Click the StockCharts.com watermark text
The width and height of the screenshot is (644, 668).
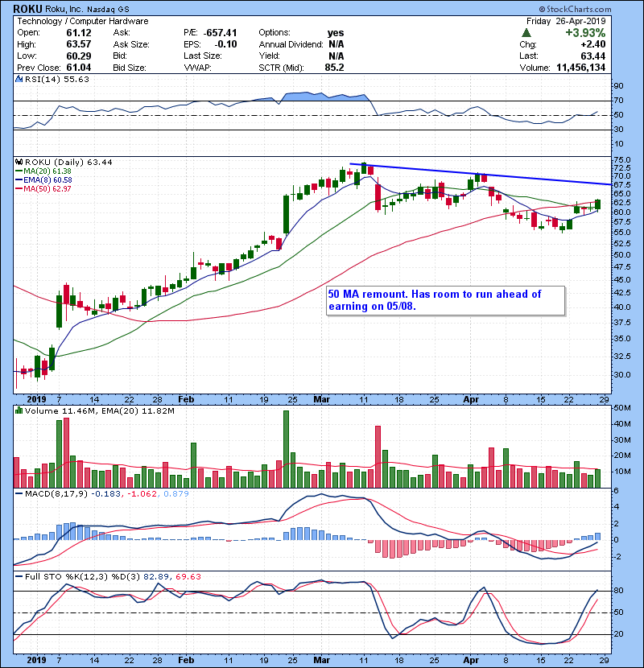pos(575,9)
